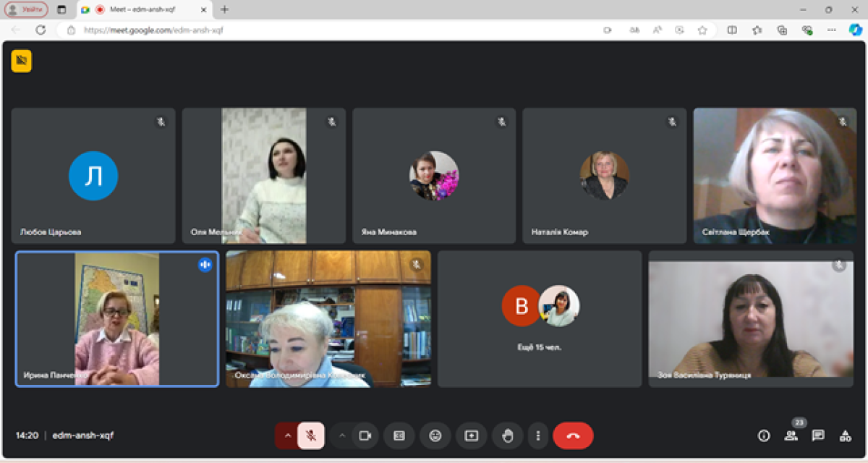Open the activities panel icon

(x=845, y=436)
